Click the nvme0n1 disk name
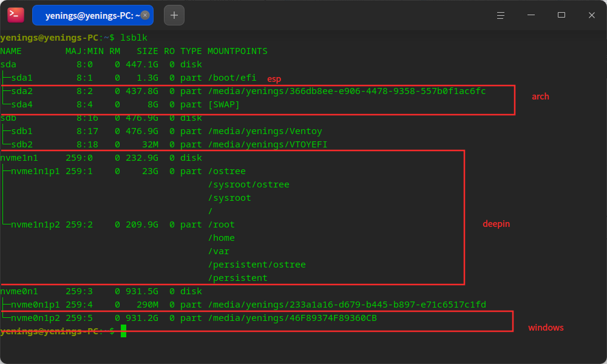The width and height of the screenshot is (607, 364). (x=19, y=291)
